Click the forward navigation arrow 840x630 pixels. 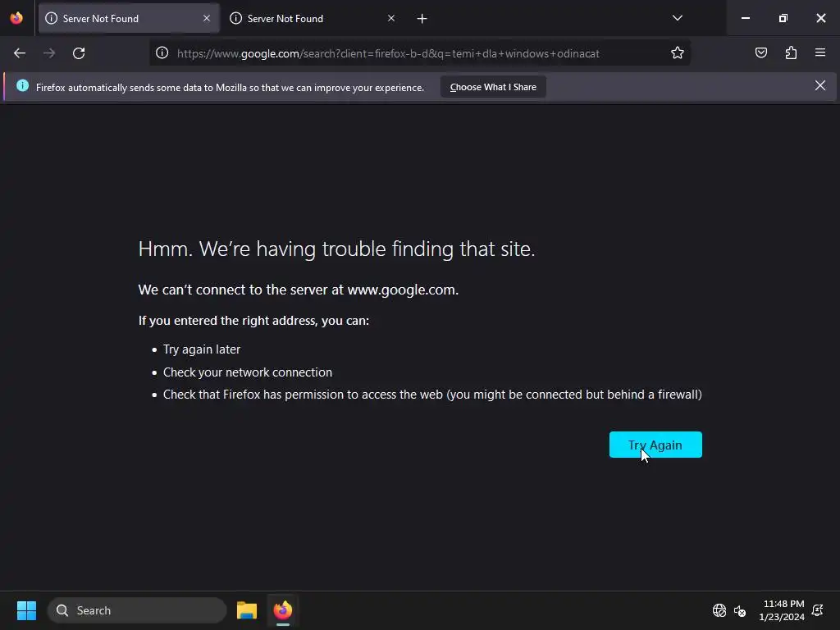[49, 53]
